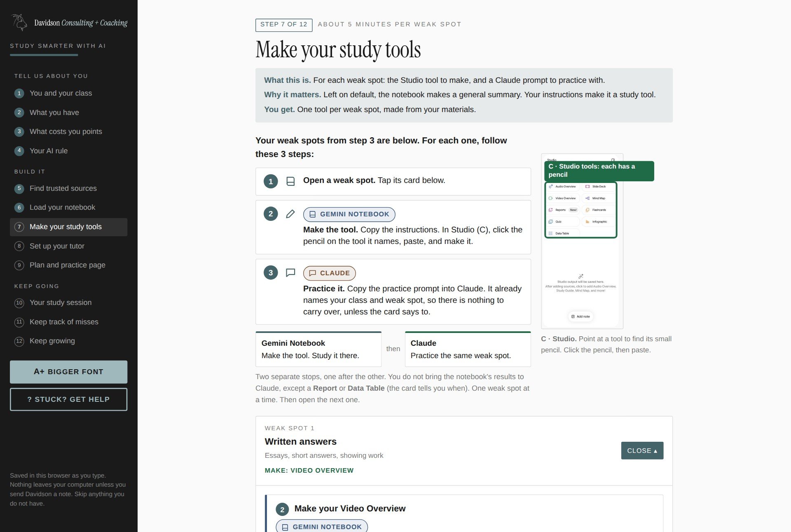Viewport: 791px width, 532px height.
Task: Click the 'A+ Bigger Font' button
Action: [x=68, y=372]
